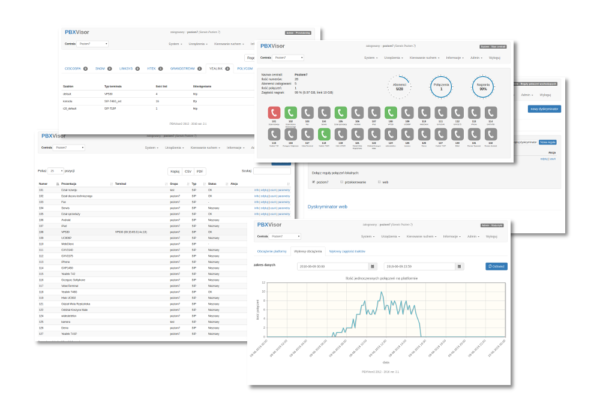Sort the table by Terminal column
This screenshot has width=600, height=415.
tap(141, 184)
